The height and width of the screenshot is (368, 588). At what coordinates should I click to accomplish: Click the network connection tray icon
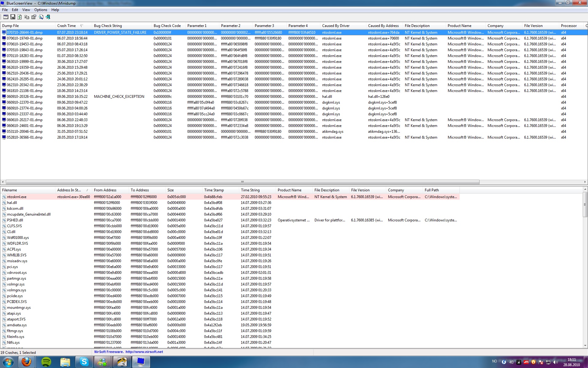tap(548, 362)
